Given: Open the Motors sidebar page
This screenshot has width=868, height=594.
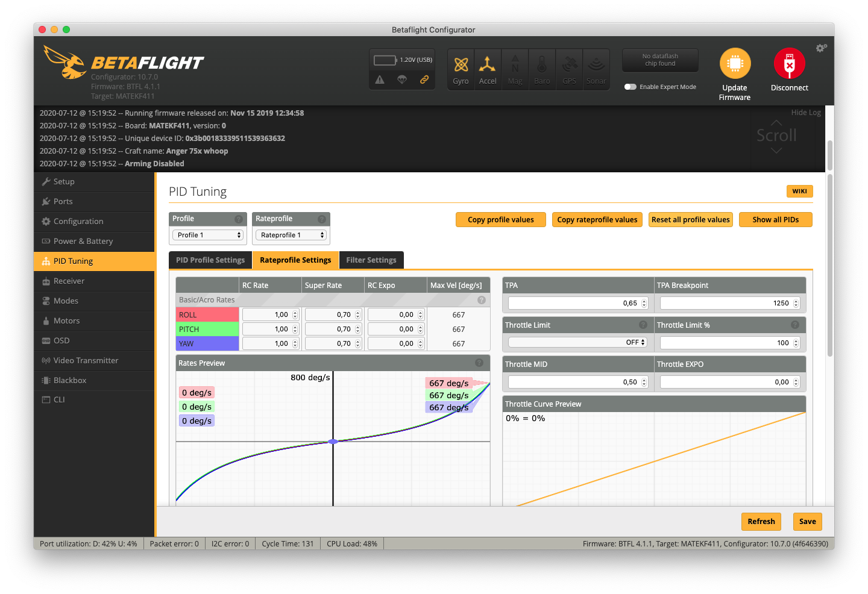Looking at the screenshot, I should pyautogui.click(x=94, y=321).
